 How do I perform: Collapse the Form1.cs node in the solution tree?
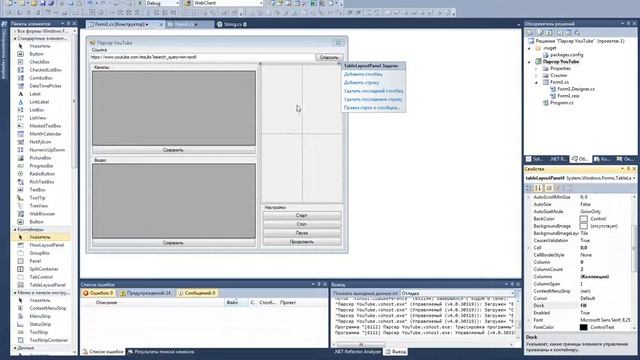[536, 82]
